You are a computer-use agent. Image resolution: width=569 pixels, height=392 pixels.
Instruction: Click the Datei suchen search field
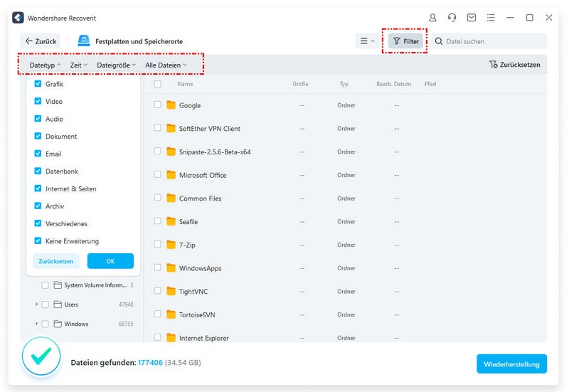pyautogui.click(x=489, y=41)
